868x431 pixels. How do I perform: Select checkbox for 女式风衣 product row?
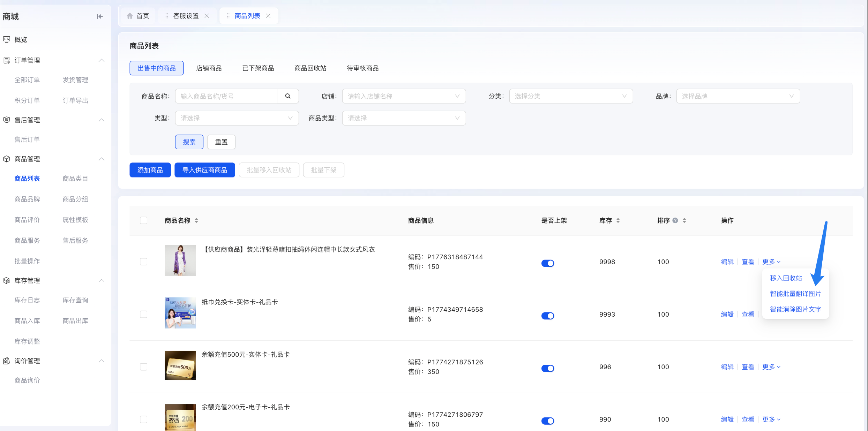click(143, 262)
